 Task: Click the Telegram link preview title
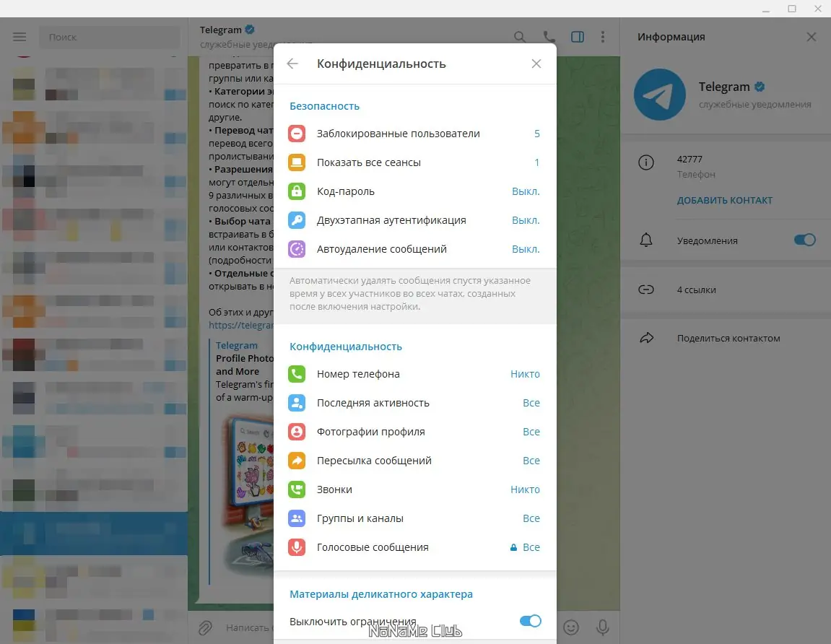click(236, 346)
